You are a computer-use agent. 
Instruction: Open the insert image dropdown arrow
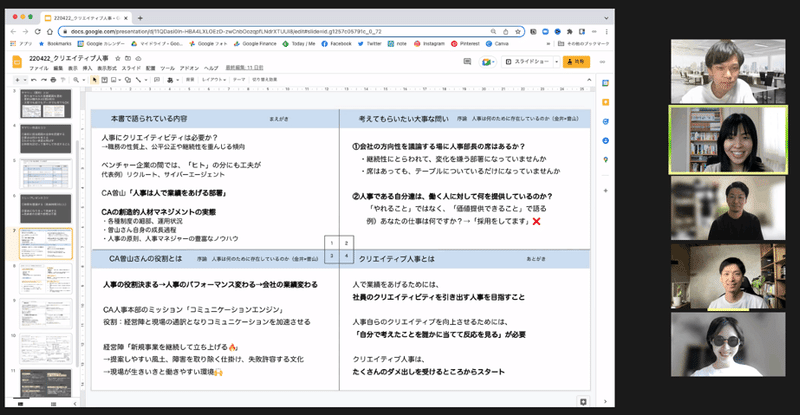tap(119, 80)
